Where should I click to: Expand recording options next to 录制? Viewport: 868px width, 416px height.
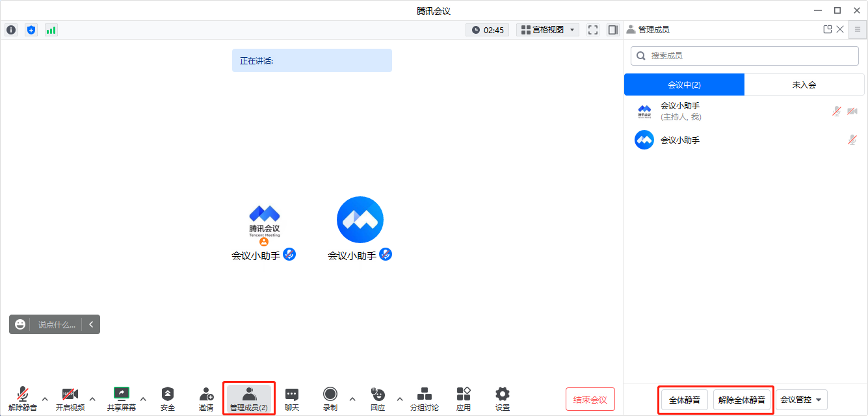point(352,398)
